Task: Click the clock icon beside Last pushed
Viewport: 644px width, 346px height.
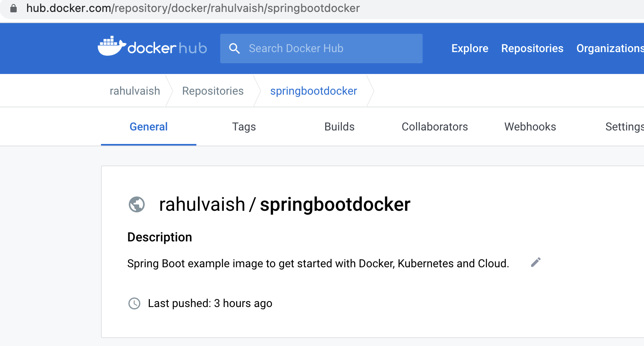Action: point(134,303)
